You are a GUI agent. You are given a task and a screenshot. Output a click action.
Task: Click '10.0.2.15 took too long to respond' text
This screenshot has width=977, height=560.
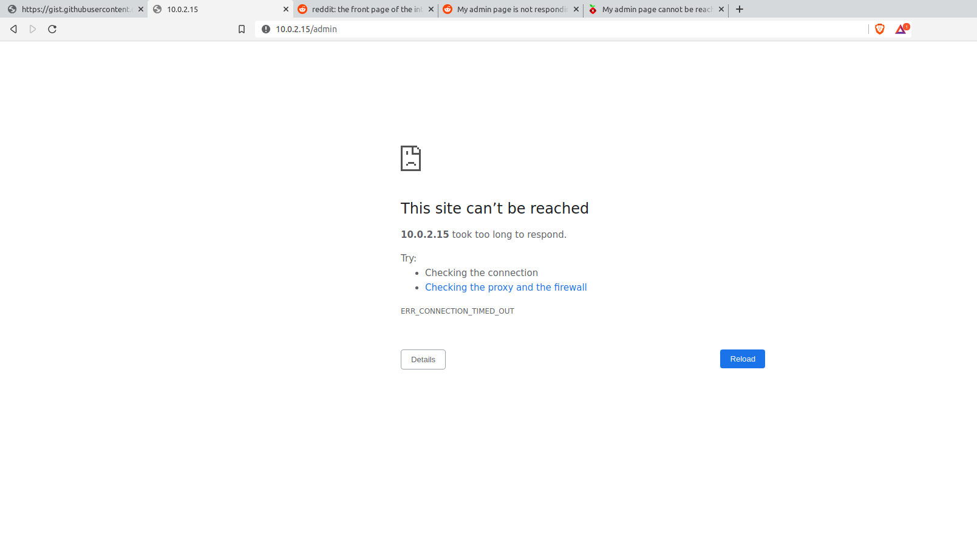click(x=483, y=235)
